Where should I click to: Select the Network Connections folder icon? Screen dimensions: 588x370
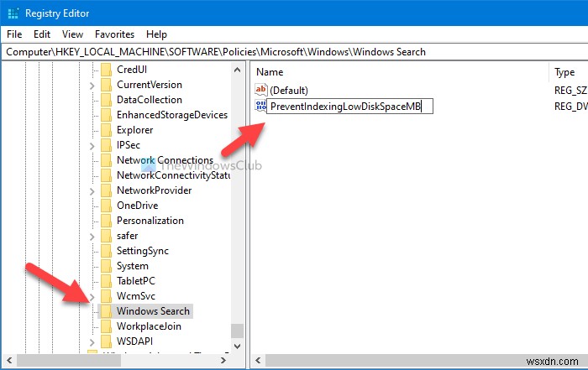coord(106,160)
